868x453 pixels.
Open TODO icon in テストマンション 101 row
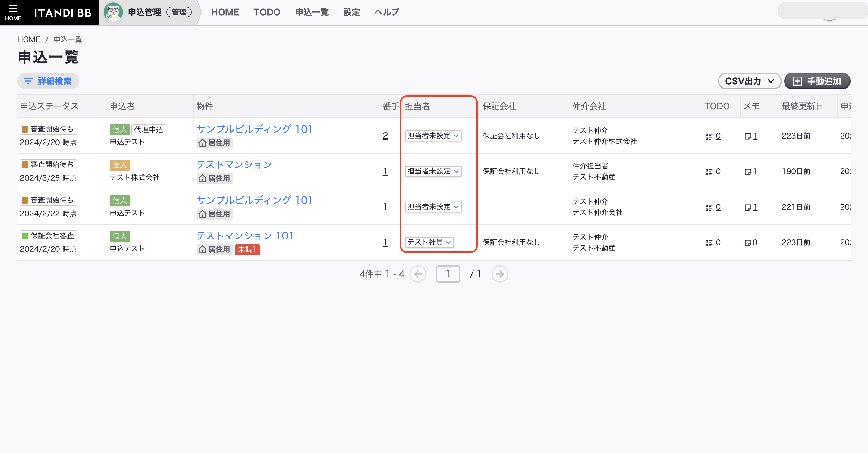tap(709, 243)
